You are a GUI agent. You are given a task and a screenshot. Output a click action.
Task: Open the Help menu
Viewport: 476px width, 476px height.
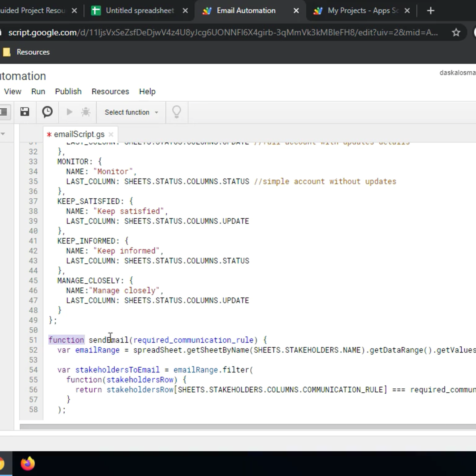(147, 92)
